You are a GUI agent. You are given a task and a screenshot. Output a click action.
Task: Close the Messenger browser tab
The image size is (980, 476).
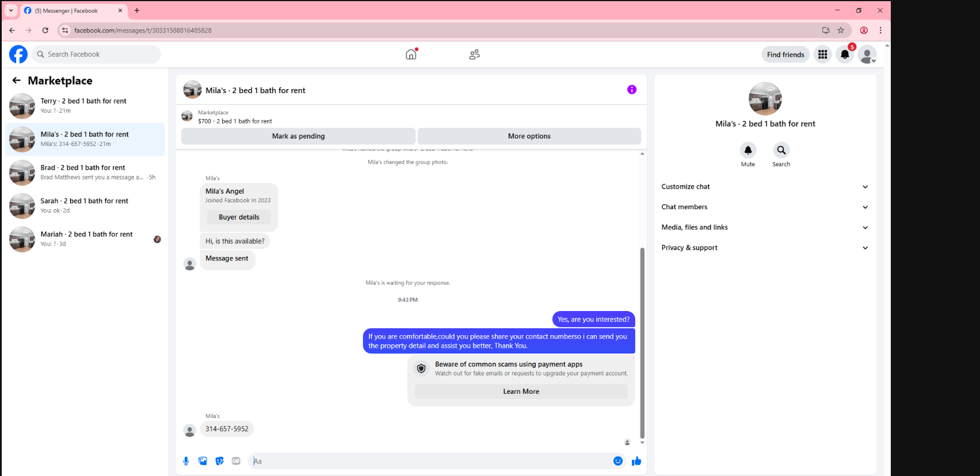(120, 10)
